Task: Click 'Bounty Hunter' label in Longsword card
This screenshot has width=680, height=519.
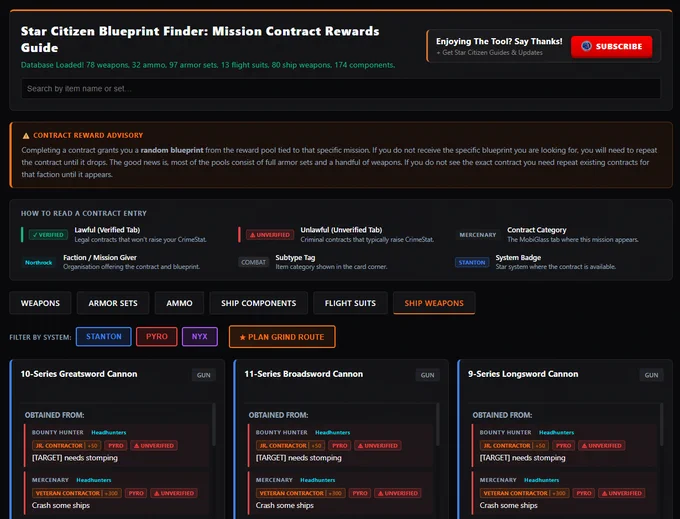Action: click(505, 432)
